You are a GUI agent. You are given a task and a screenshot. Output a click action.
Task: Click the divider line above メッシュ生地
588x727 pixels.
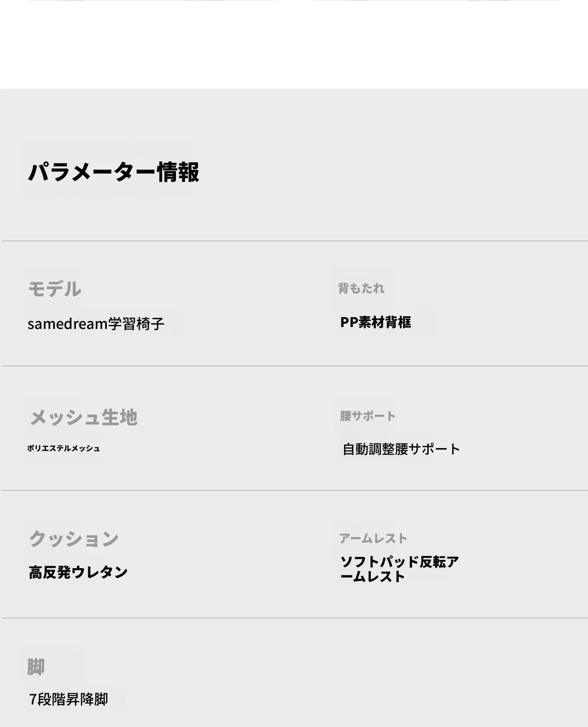[294, 366]
